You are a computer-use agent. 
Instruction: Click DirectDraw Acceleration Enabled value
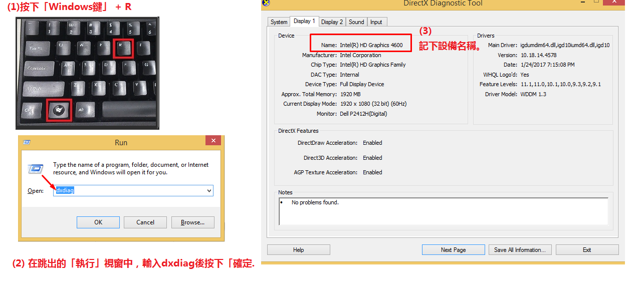pyautogui.click(x=372, y=143)
